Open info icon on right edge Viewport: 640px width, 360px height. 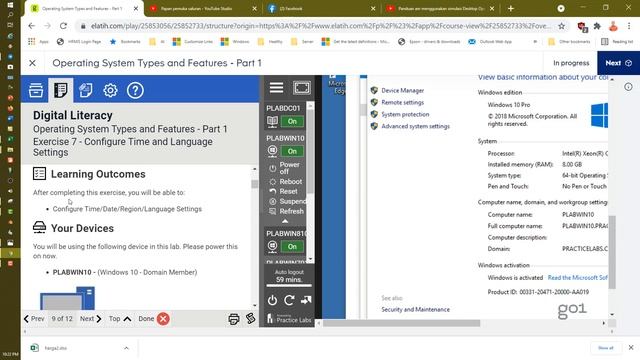pyautogui.click(x=628, y=87)
